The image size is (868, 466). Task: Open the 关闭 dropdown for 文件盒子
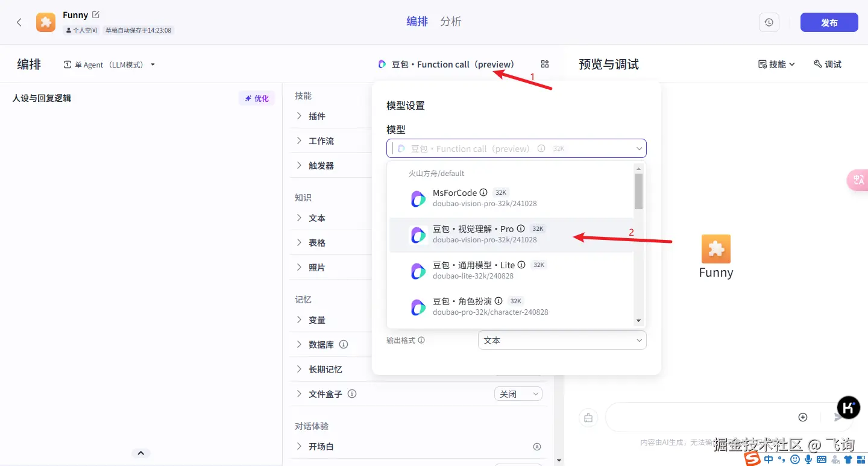pyautogui.click(x=518, y=394)
